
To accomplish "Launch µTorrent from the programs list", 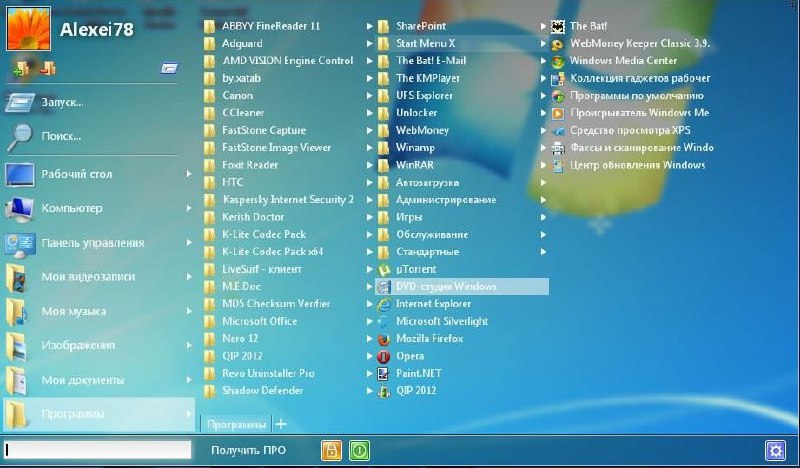I will pos(384,269).
